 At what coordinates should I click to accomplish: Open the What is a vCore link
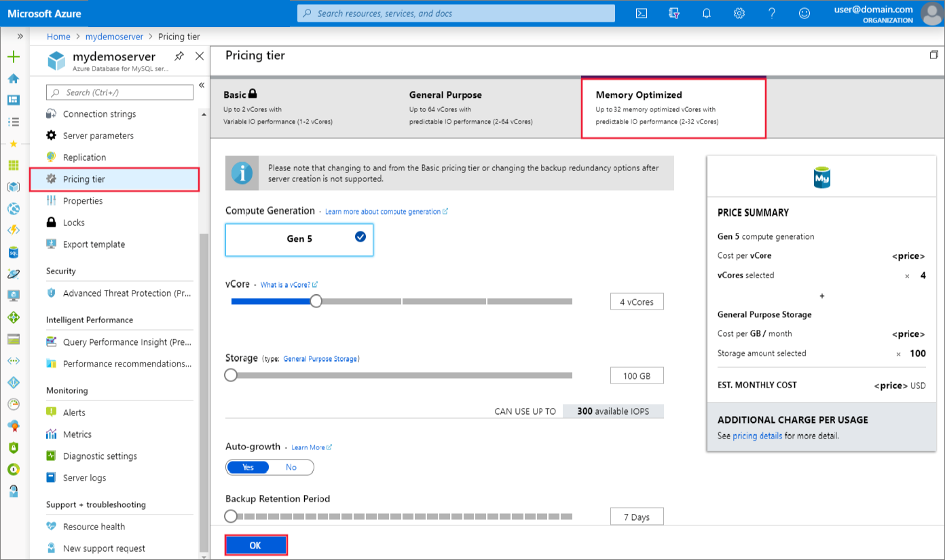[x=289, y=285]
